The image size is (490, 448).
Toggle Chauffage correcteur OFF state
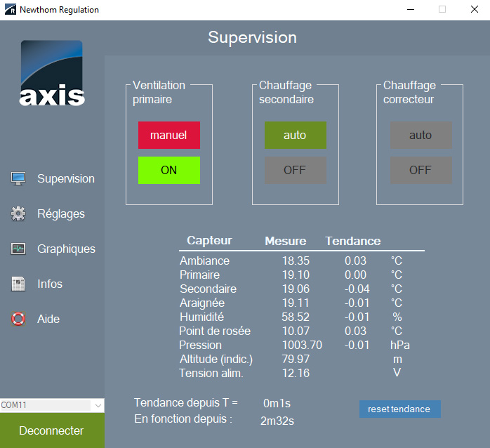pos(421,170)
